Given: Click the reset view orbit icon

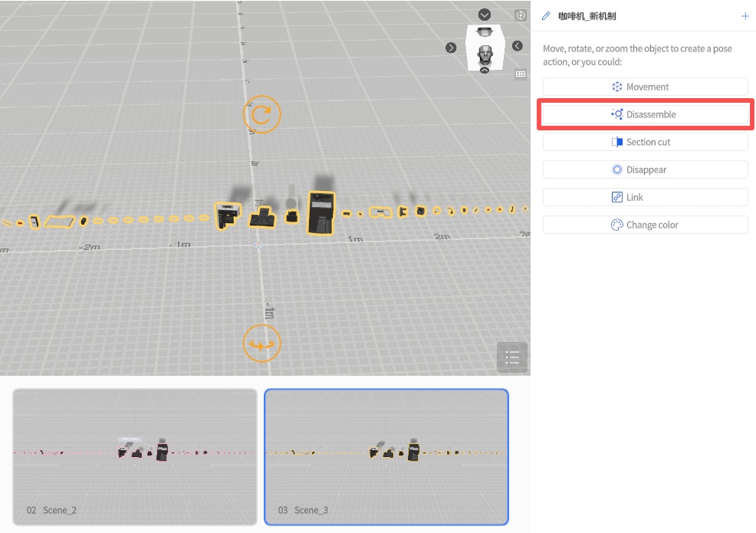Looking at the screenshot, I should point(521,15).
